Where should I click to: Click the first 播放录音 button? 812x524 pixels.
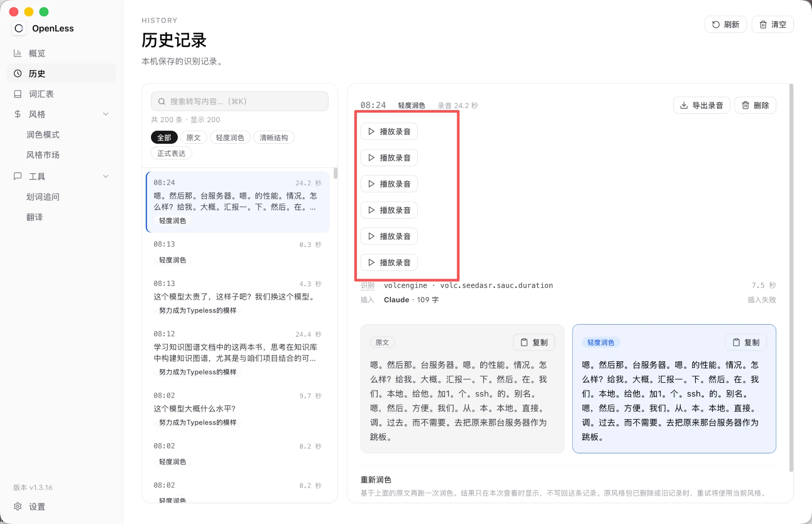389,132
